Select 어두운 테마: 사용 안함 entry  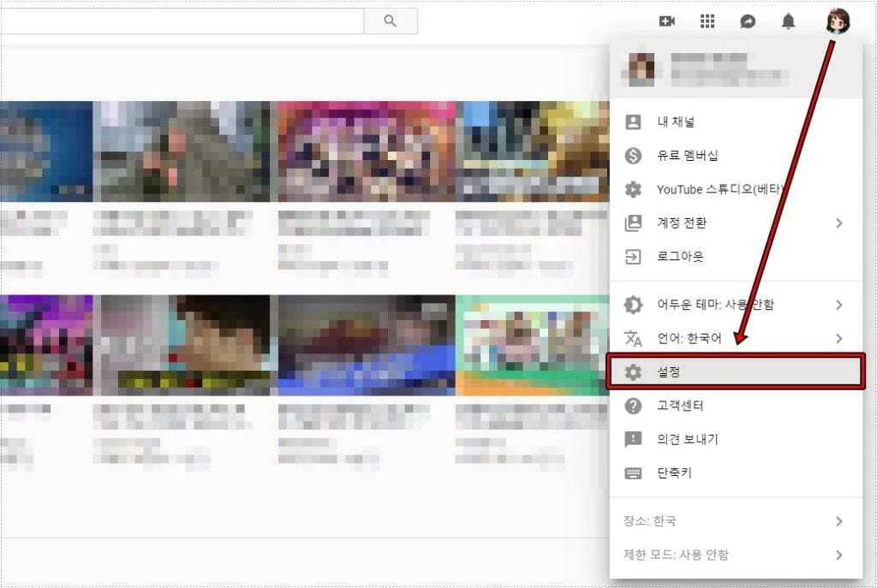tap(736, 305)
